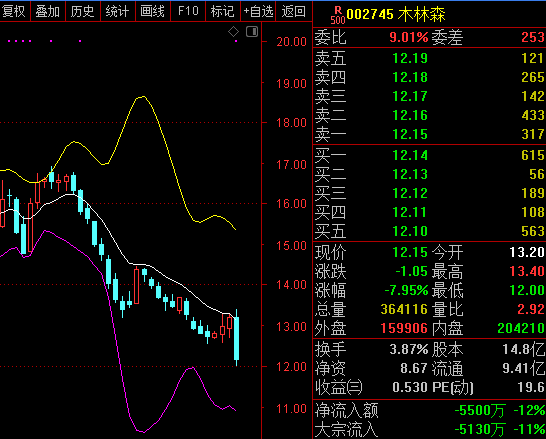The image size is (546, 439).
Task: Select the 叠加 overlay toolbar button
Action: click(x=48, y=11)
